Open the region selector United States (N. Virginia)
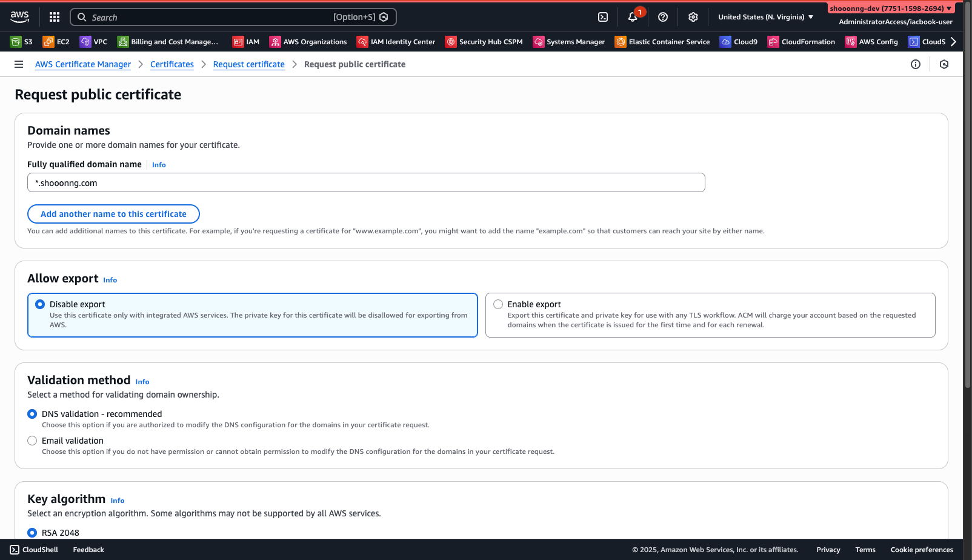Viewport: 972px width, 560px height. [x=766, y=17]
